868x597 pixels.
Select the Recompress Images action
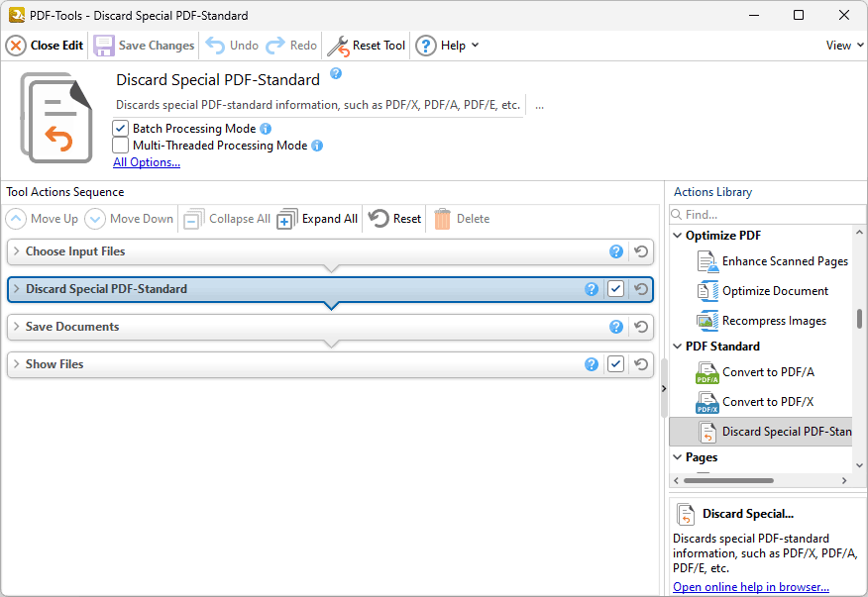click(762, 321)
